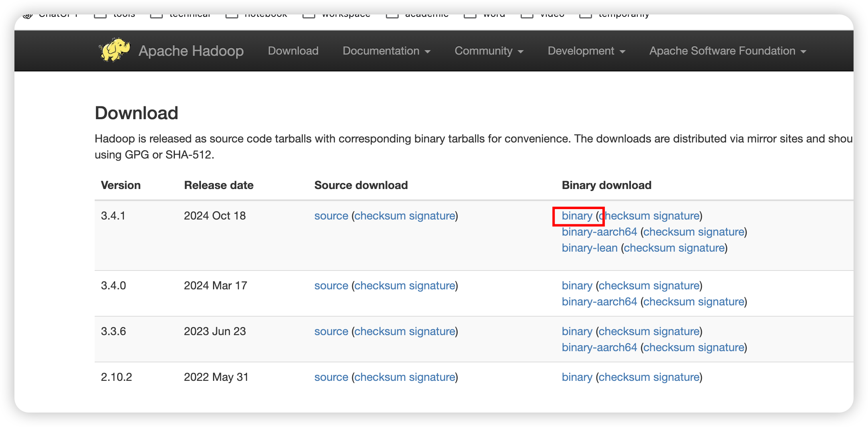Download the 3.3.6 binary-aarch64 tarball
Image resolution: width=868 pixels, height=427 pixels.
point(599,348)
